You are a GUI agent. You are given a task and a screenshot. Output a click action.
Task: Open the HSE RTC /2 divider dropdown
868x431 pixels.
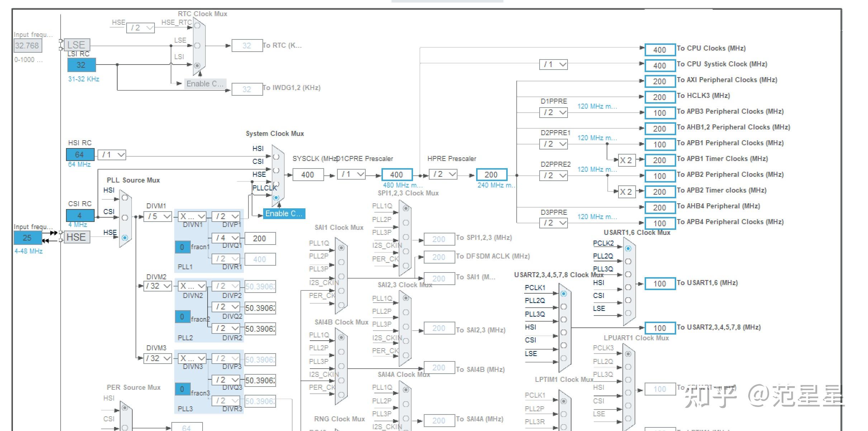(x=141, y=28)
